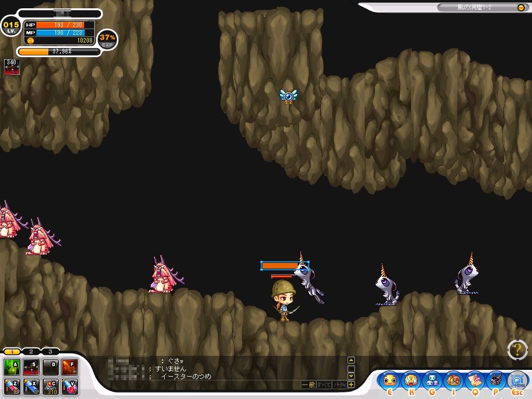Open the pet/monster icon labeled P
Viewport: 532px width, 399px height.
496,381
